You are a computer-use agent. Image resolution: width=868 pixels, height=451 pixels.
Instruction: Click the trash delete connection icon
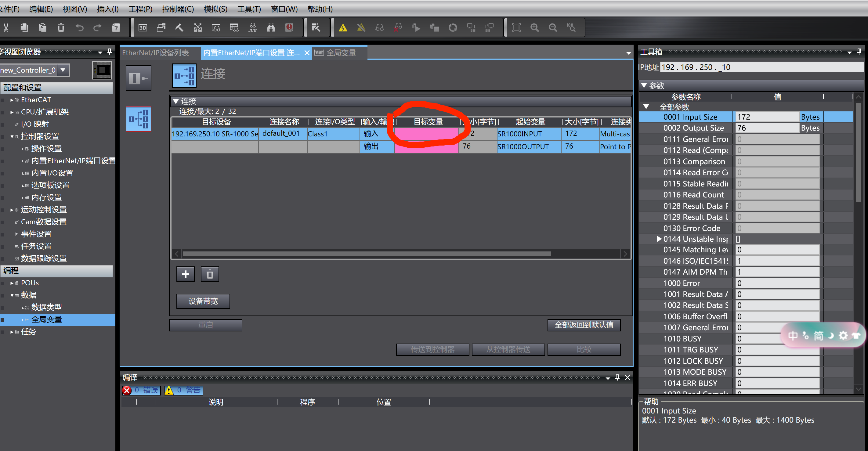coord(210,274)
